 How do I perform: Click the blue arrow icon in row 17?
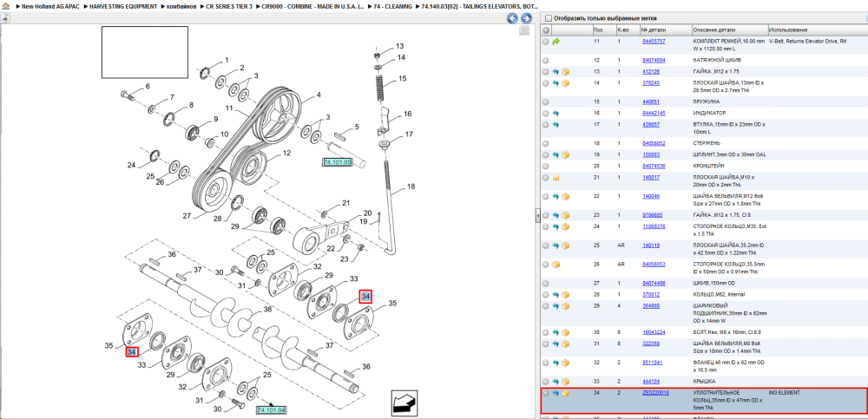pos(556,125)
